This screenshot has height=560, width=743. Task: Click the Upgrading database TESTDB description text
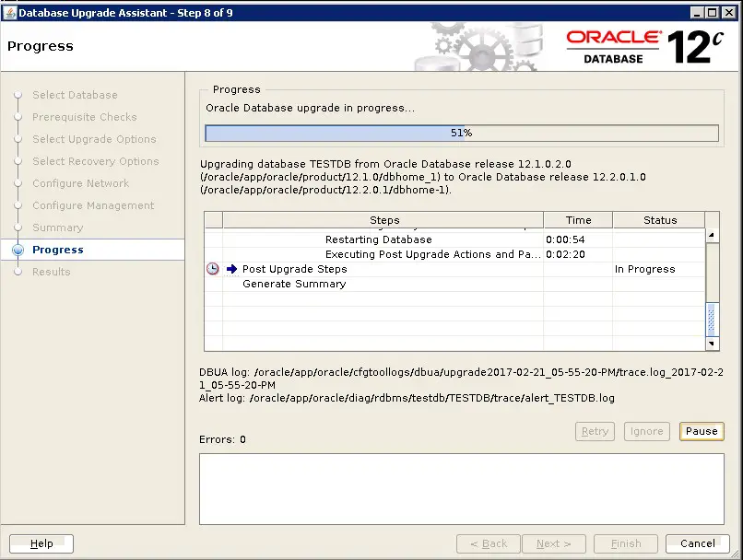point(423,177)
